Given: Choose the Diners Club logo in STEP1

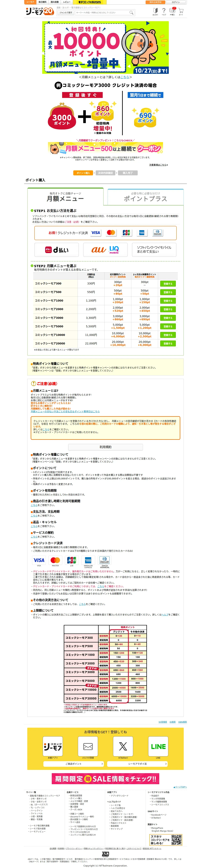Looking at the screenshot, I should click(x=157, y=233).
